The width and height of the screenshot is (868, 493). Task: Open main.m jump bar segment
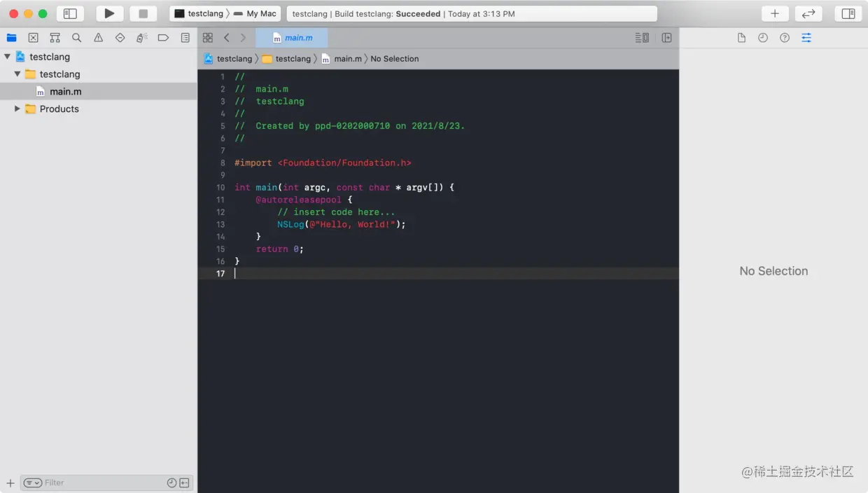tap(342, 59)
